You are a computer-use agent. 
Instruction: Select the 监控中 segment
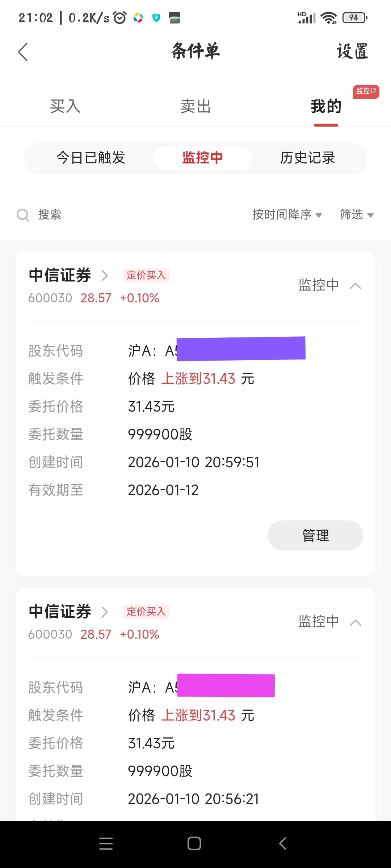(202, 158)
